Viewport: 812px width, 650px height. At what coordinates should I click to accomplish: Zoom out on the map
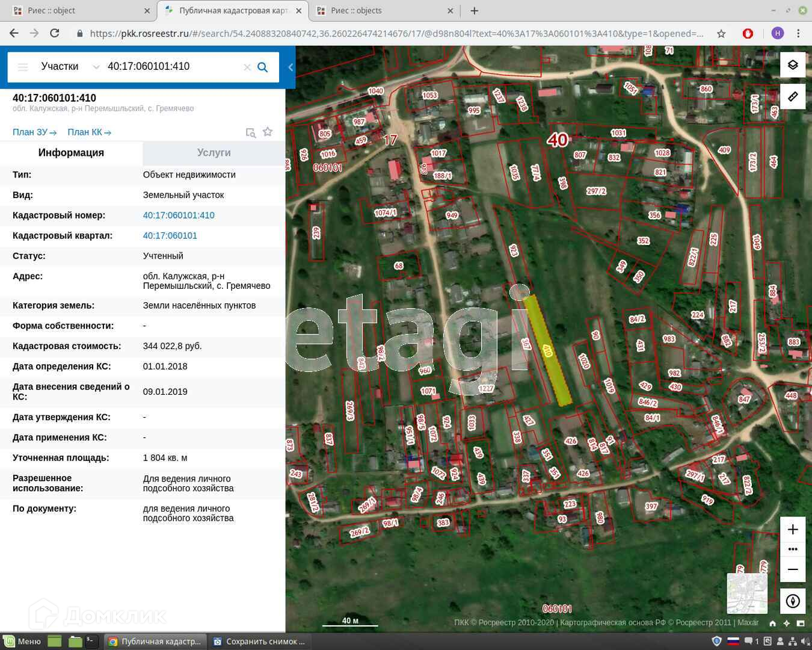click(x=792, y=569)
